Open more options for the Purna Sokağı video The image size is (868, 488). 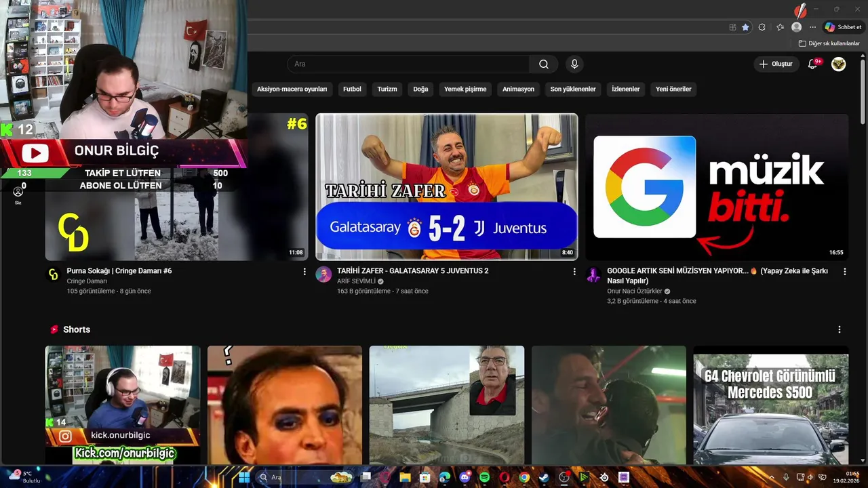(x=304, y=271)
